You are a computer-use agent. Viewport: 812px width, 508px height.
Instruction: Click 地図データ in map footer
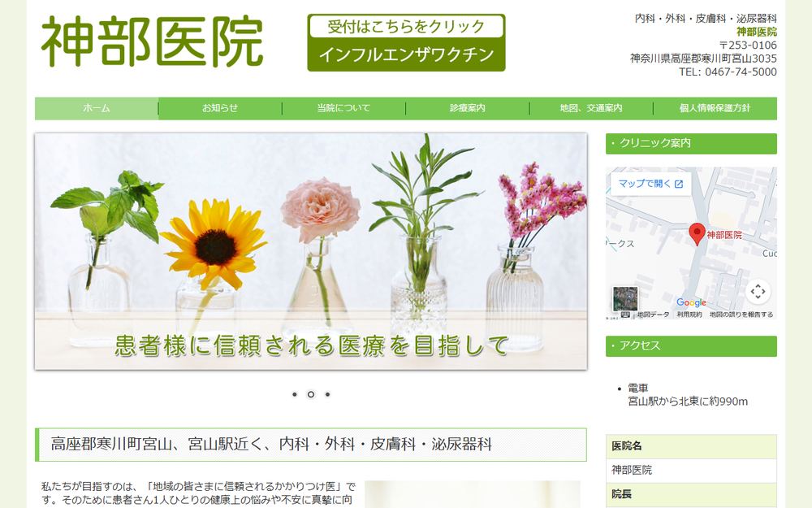[x=653, y=315]
